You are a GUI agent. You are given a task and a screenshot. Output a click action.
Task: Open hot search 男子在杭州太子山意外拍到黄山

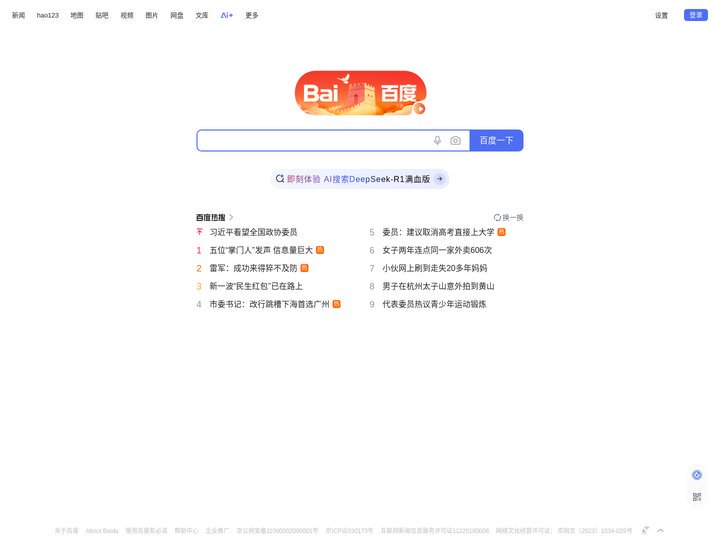[x=438, y=286]
